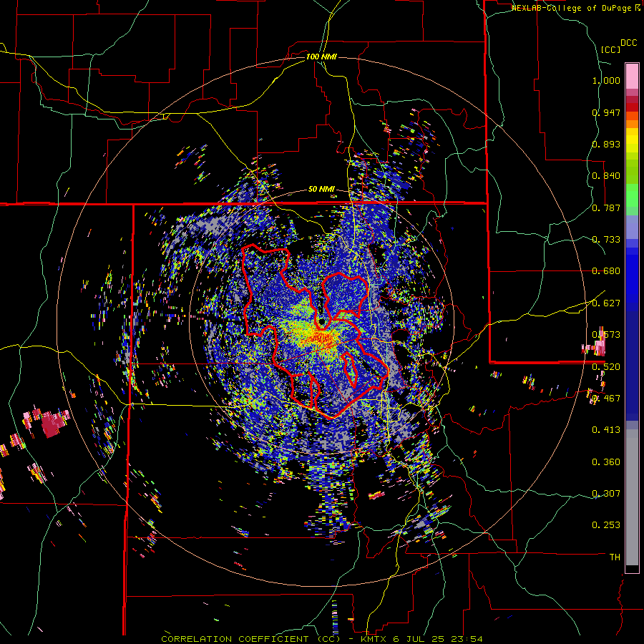Select the 0.413 scale value

click(606, 430)
